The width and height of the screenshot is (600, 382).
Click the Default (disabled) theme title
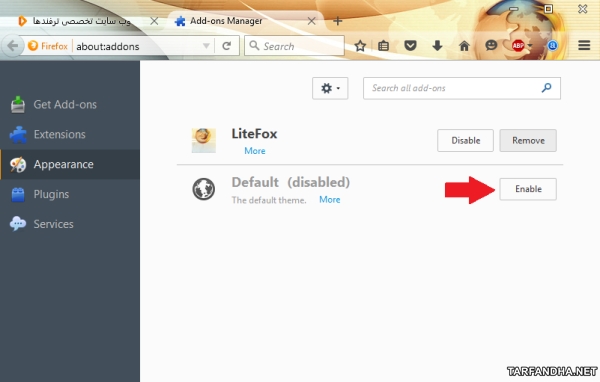click(x=290, y=182)
